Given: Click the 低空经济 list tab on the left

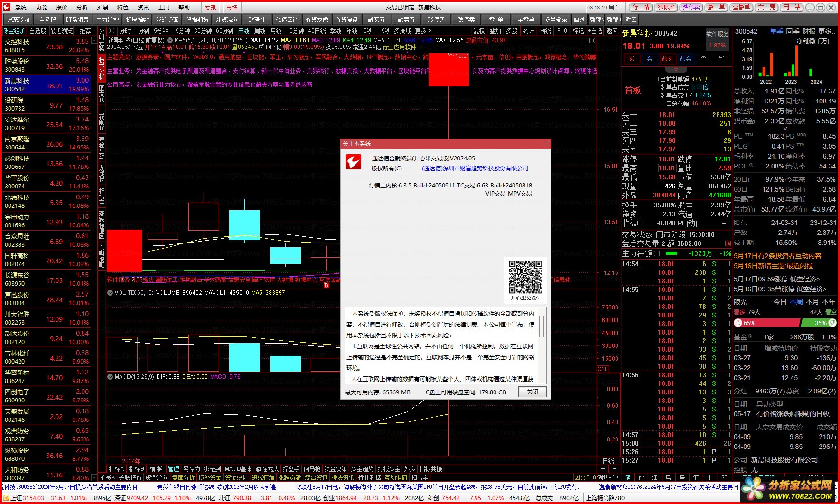Looking at the screenshot, I should pyautogui.click(x=14, y=31).
